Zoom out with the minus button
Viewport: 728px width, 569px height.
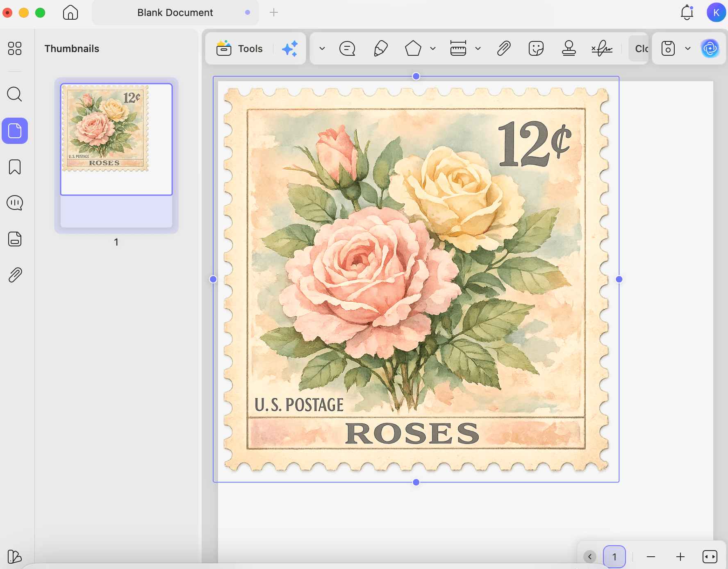click(651, 557)
